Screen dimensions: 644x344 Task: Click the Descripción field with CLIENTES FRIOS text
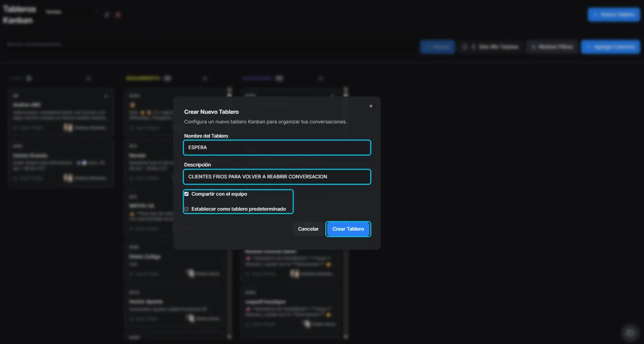point(277,177)
